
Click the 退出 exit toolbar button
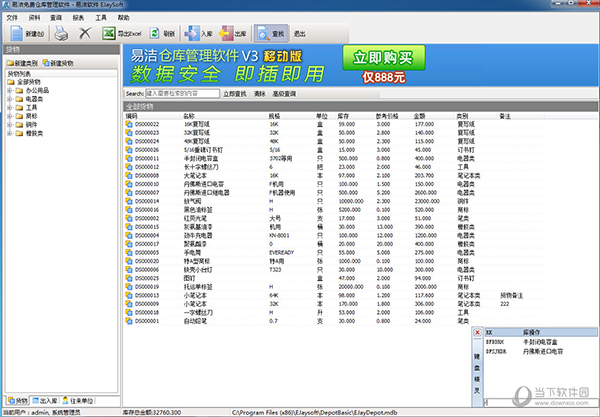tap(299, 34)
